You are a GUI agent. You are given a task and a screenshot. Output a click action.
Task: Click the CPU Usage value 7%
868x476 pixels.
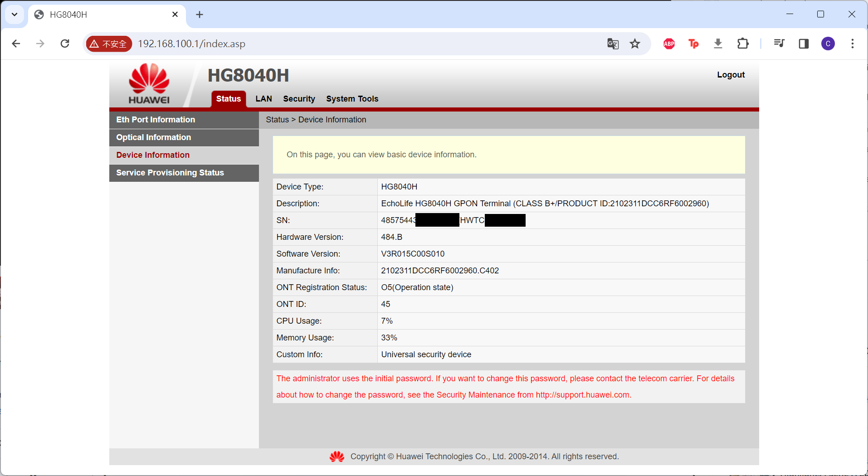[x=387, y=321]
